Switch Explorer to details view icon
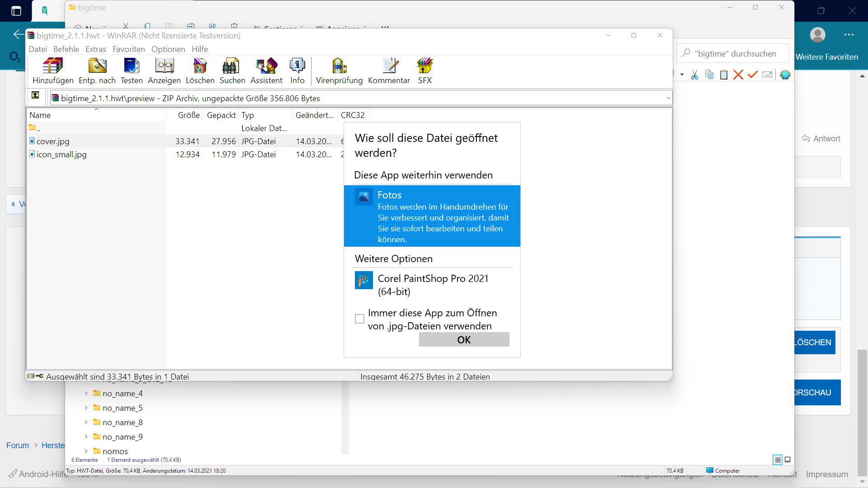The image size is (868, 488). tap(778, 460)
